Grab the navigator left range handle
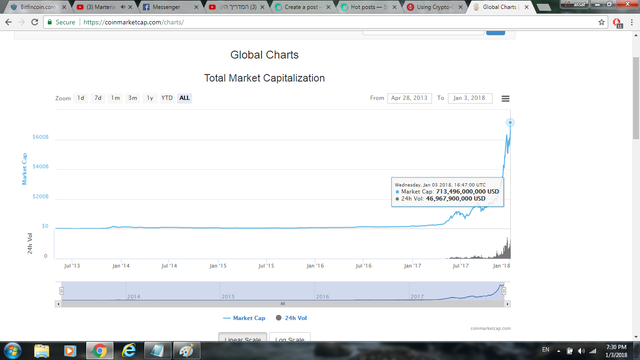The height and width of the screenshot is (360, 640). [x=61, y=291]
